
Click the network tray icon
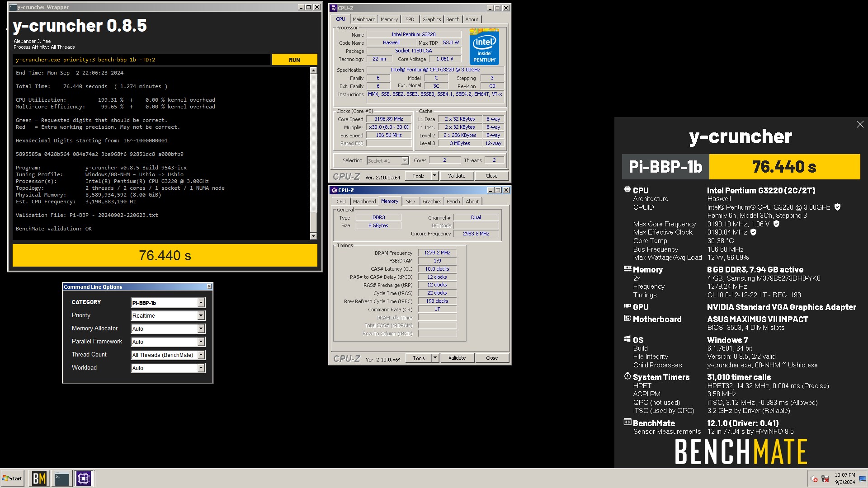825,479
